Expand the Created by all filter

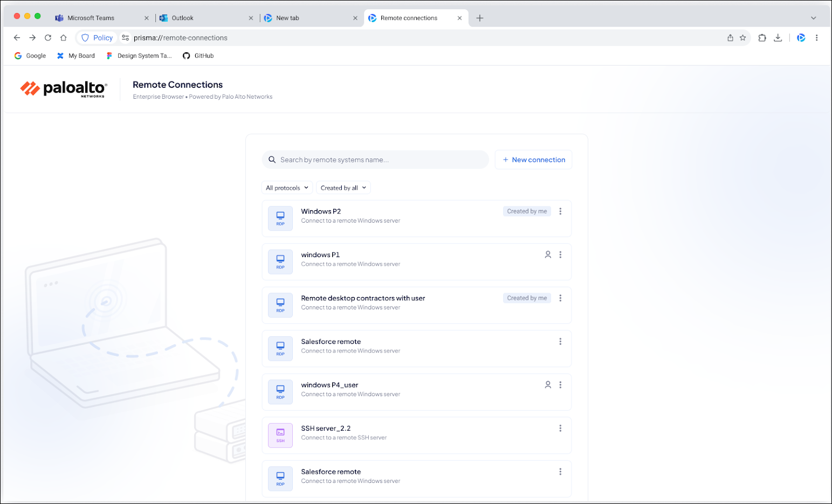pyautogui.click(x=343, y=188)
